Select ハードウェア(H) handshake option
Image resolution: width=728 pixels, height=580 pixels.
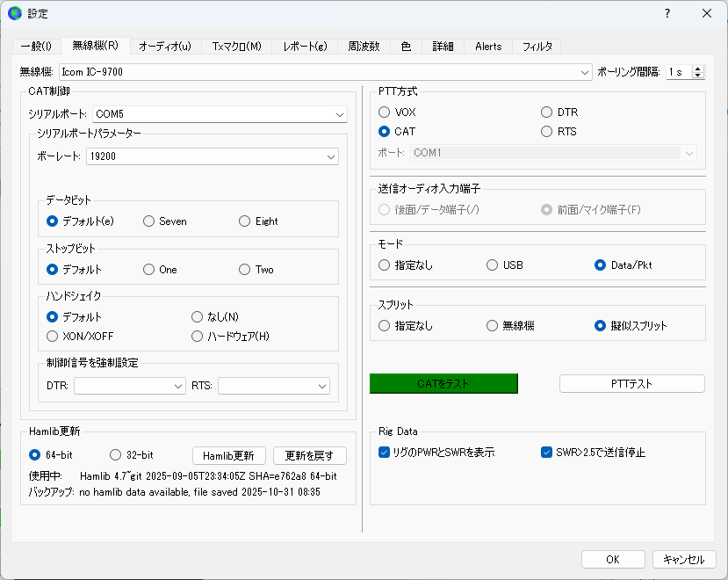point(230,336)
